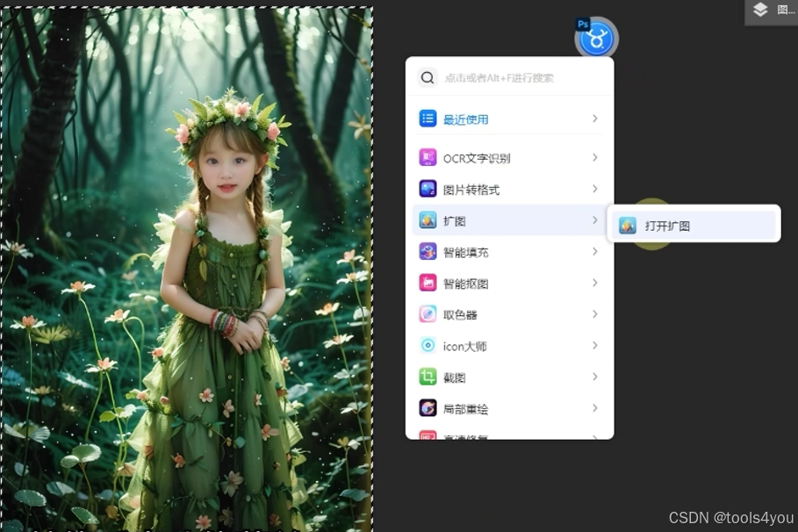Expand the 图片转格式 submenu arrow
Viewport: 798px width, 532px height.
(x=595, y=189)
